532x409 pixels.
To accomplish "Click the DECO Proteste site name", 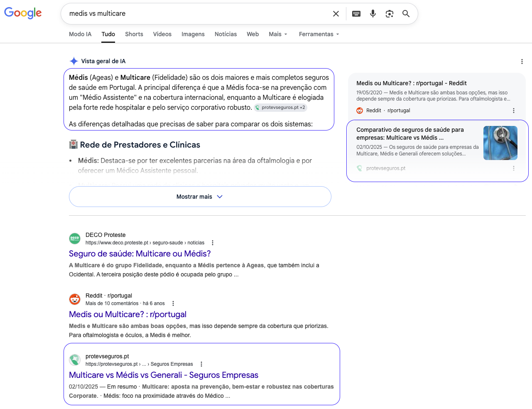I will (105, 235).
